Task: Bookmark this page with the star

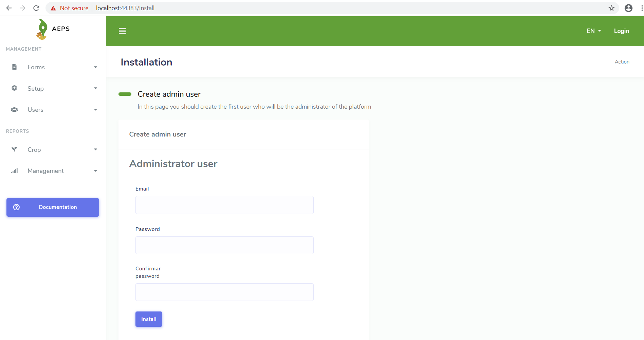Action: click(611, 8)
